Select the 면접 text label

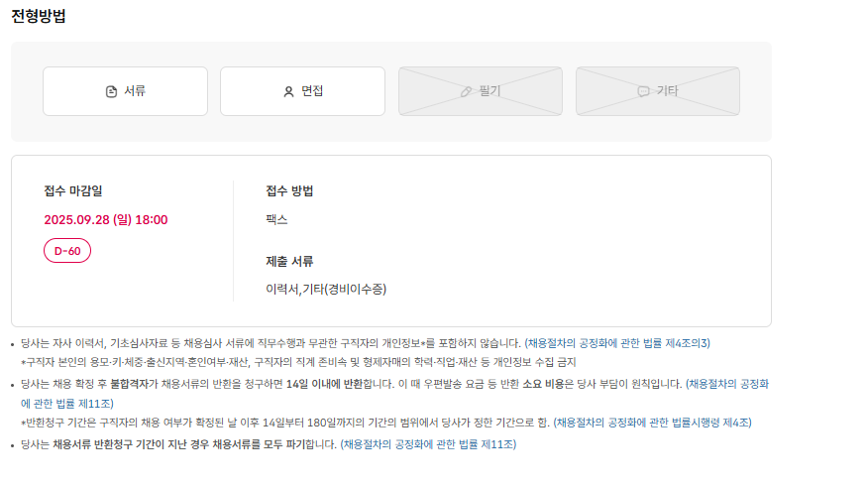point(312,91)
